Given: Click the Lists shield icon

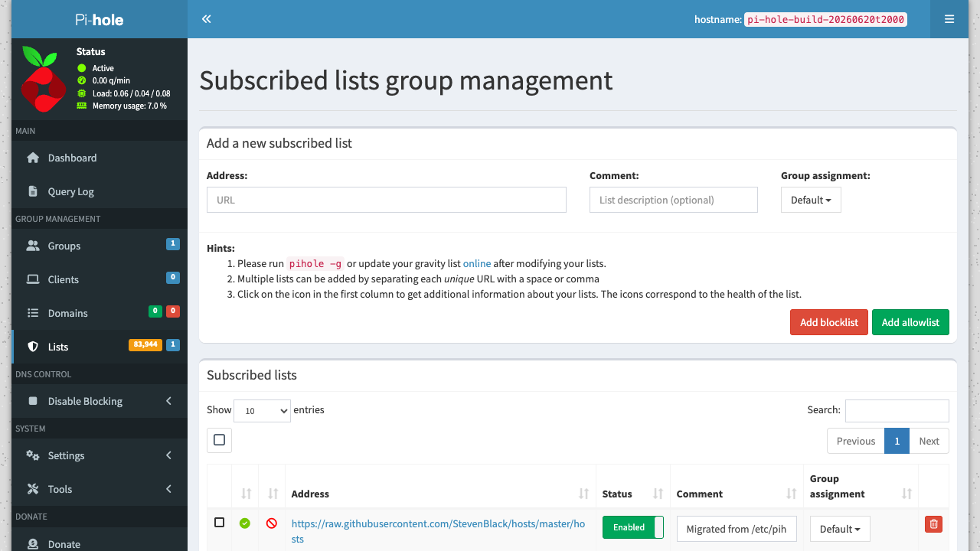Looking at the screenshot, I should click(33, 347).
